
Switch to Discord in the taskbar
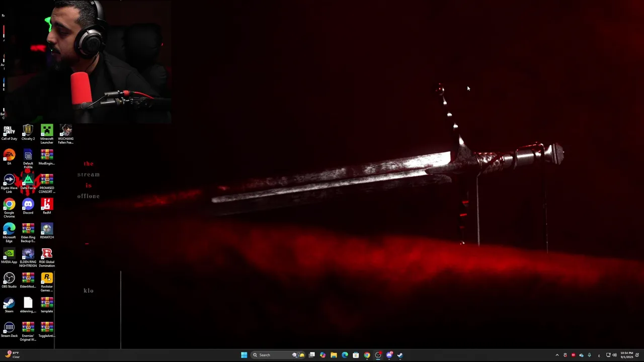pos(389,355)
